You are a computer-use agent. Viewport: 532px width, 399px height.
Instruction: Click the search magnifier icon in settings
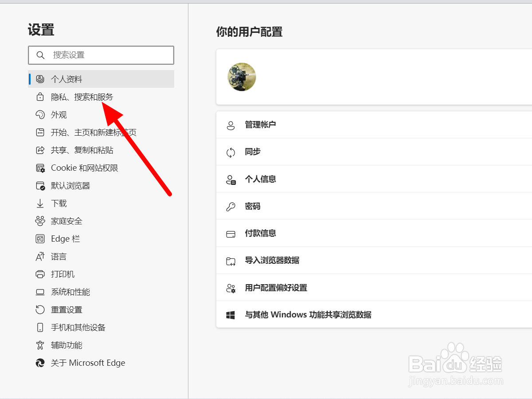[40, 55]
